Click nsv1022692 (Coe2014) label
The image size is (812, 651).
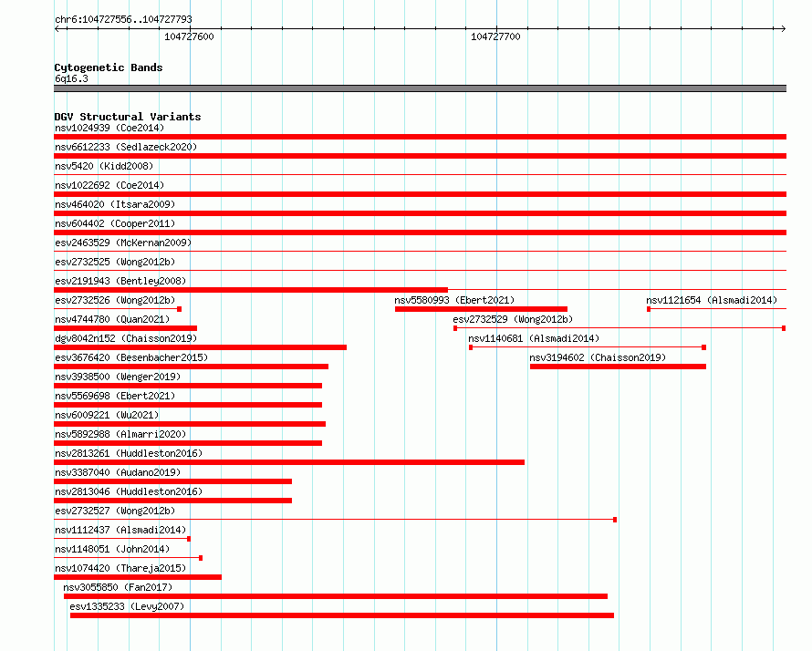point(109,185)
